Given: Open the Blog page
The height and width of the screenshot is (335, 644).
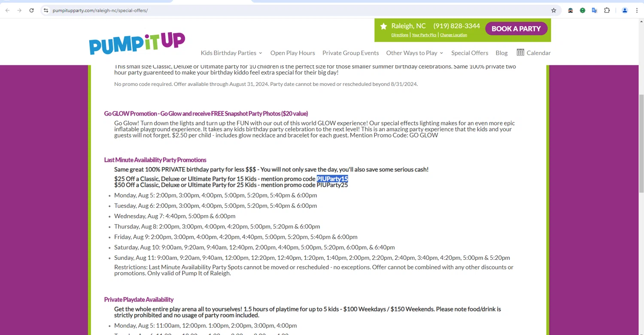Looking at the screenshot, I should click(x=501, y=53).
